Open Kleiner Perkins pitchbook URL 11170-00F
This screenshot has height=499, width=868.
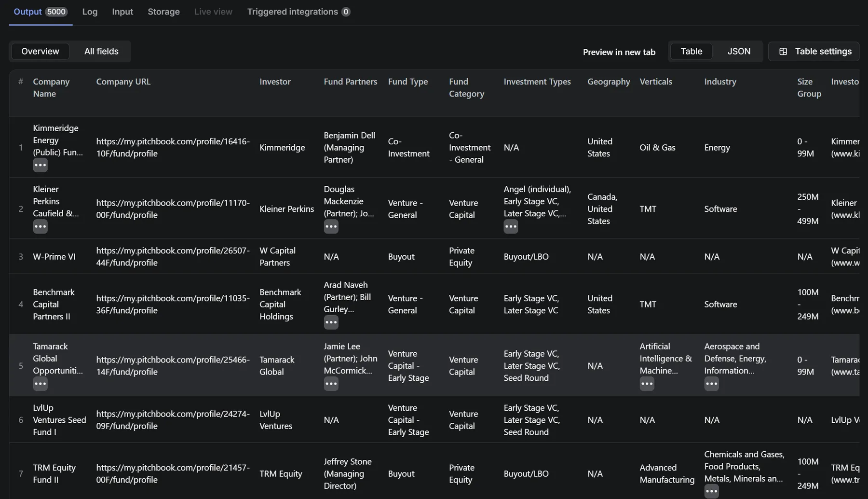(173, 208)
